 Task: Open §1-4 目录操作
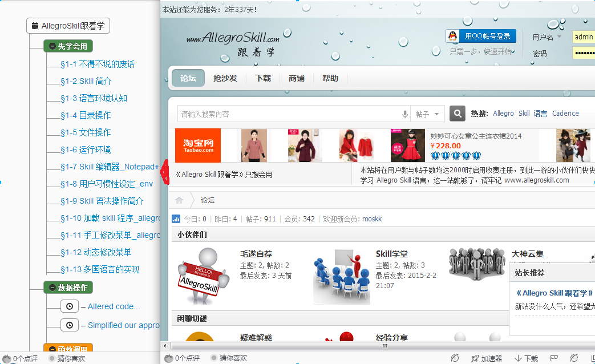pyautogui.click(x=86, y=115)
